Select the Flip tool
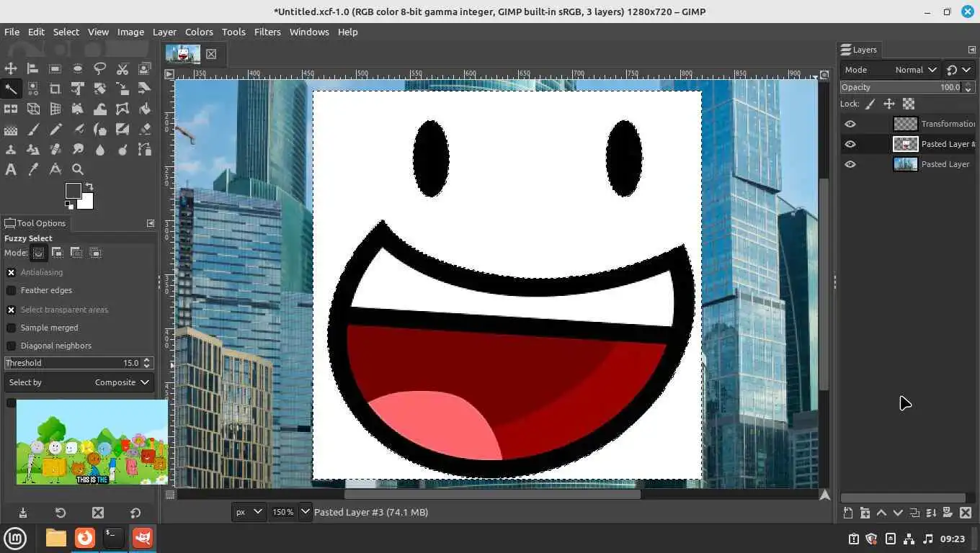 (x=11, y=109)
